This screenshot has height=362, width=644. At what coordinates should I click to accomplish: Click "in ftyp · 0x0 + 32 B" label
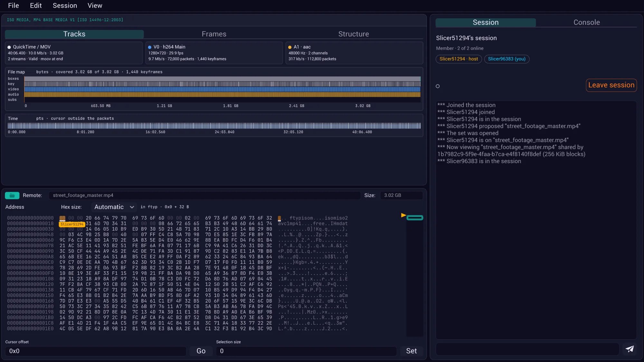tap(165, 207)
